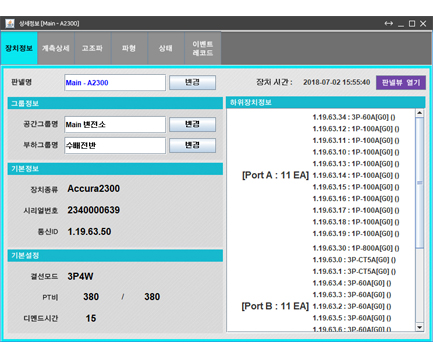The width and height of the screenshot is (433, 361).
Task: Select sub-device 1.19.63.30 : 1P-800A entry
Action: pyautogui.click(x=356, y=248)
